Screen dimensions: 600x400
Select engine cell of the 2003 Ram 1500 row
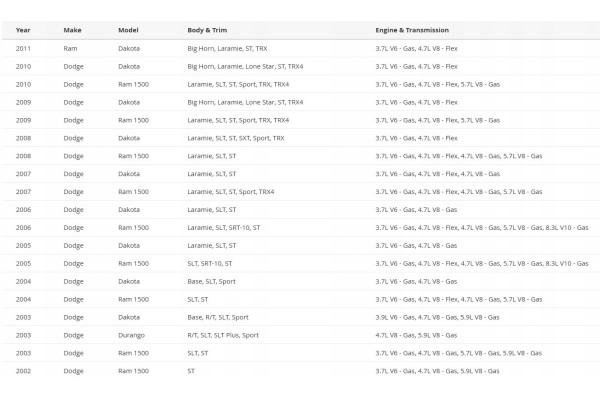click(x=458, y=353)
